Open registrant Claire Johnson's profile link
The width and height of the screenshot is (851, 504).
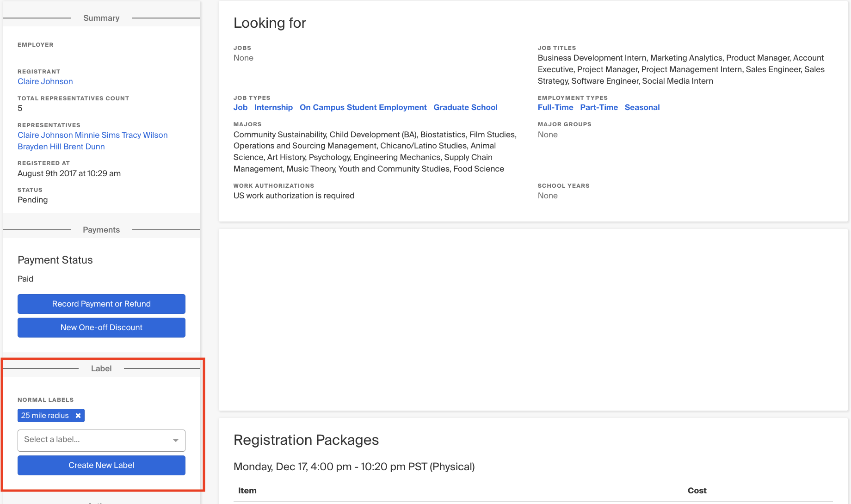pos(45,81)
